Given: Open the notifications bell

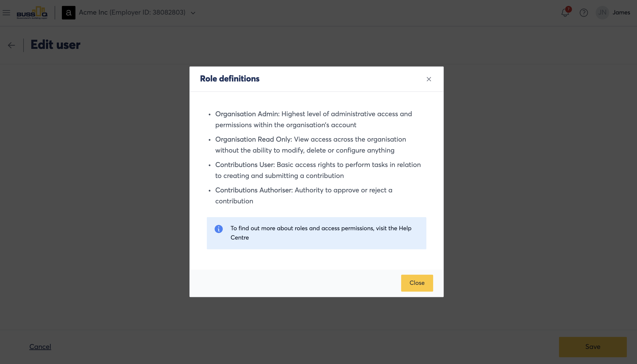Looking at the screenshot, I should coord(565,13).
